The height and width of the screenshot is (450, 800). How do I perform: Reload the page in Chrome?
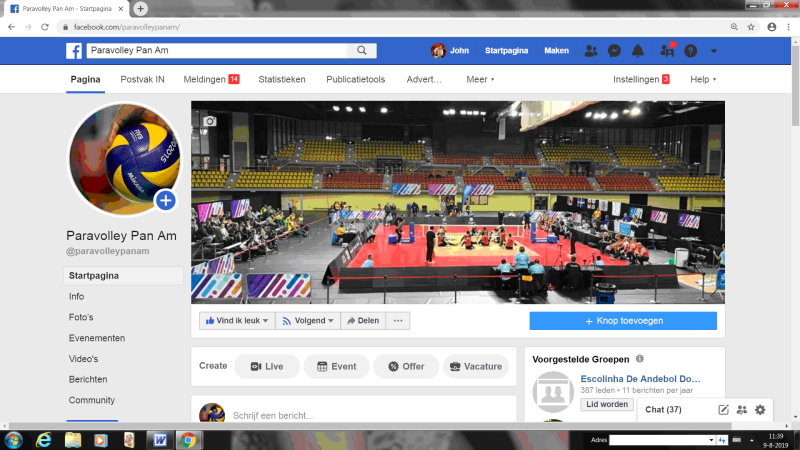[45, 27]
